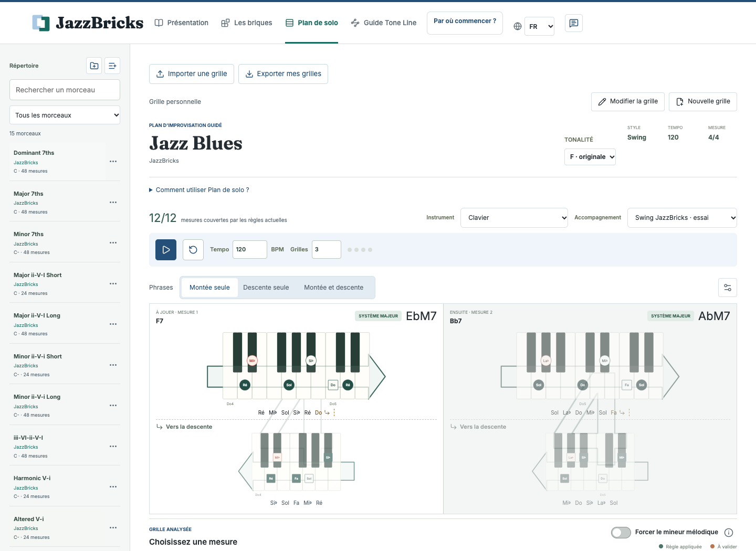Select Dominant 7ths in the repertoire list
This screenshot has width=756, height=551.
point(58,162)
